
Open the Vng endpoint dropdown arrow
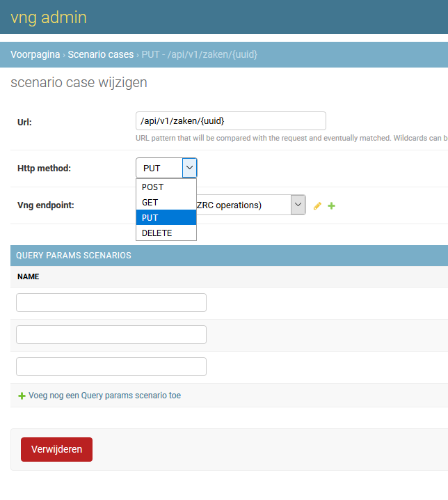tap(298, 205)
